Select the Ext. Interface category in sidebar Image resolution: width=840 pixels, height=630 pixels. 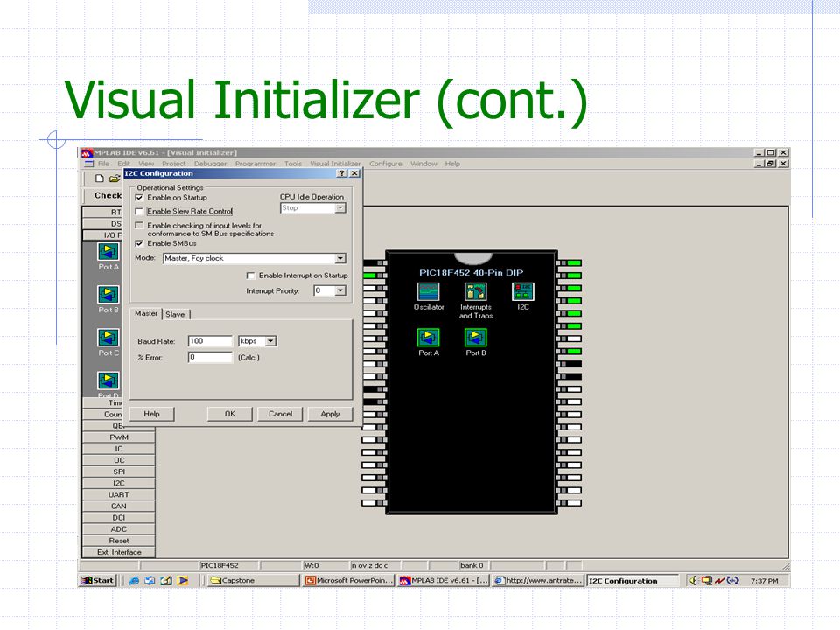pos(119,552)
